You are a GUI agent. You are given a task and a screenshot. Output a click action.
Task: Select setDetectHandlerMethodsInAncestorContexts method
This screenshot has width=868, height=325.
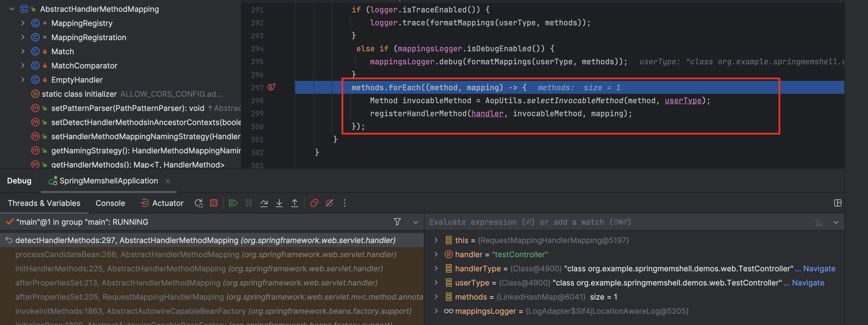136,122
